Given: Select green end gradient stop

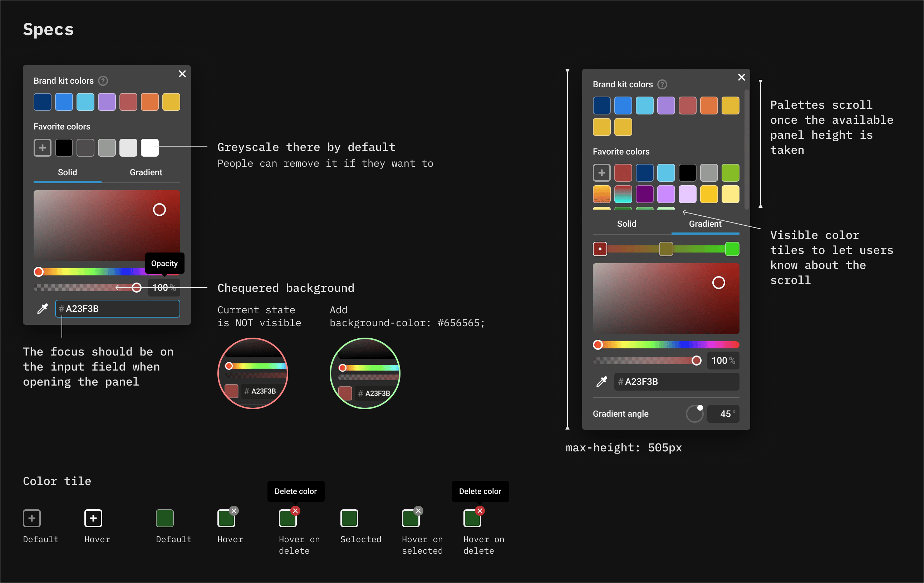Looking at the screenshot, I should tap(732, 249).
